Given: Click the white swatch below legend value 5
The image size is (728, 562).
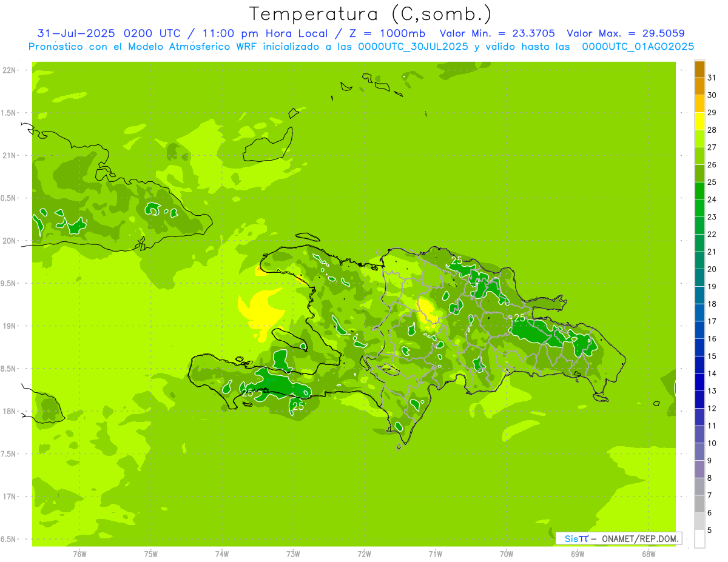Looking at the screenshot, I should pyautogui.click(x=699, y=538).
